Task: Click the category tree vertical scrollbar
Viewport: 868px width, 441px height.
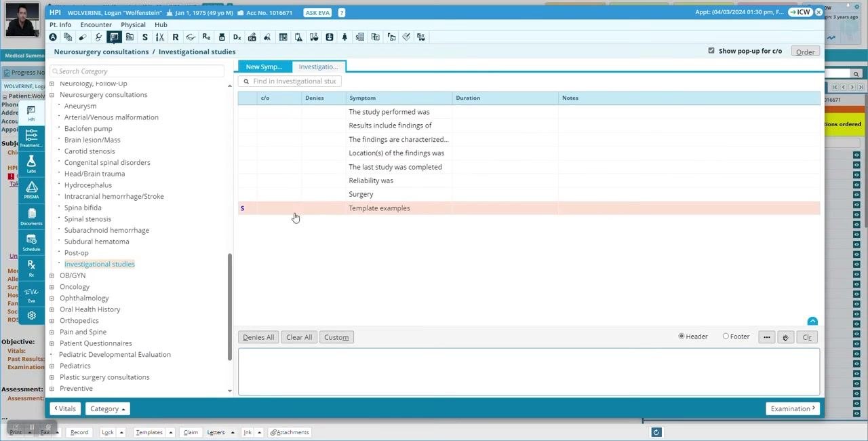Action: pos(230,305)
